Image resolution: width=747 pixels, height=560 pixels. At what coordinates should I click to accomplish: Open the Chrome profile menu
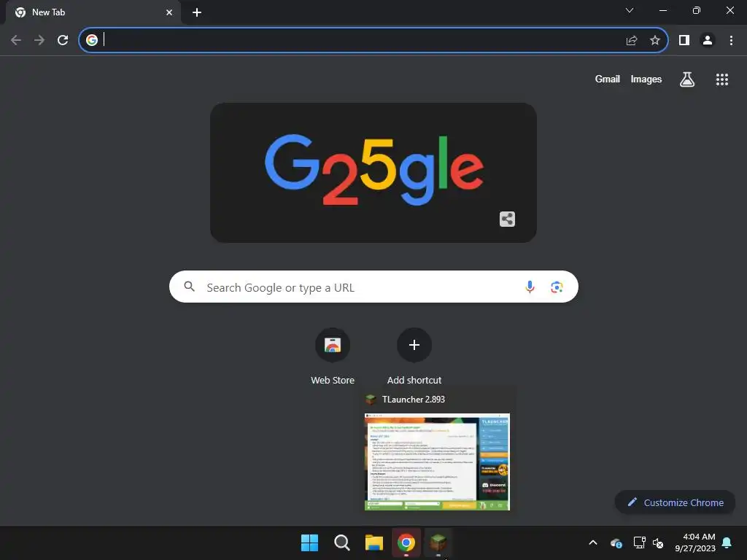pyautogui.click(x=708, y=40)
